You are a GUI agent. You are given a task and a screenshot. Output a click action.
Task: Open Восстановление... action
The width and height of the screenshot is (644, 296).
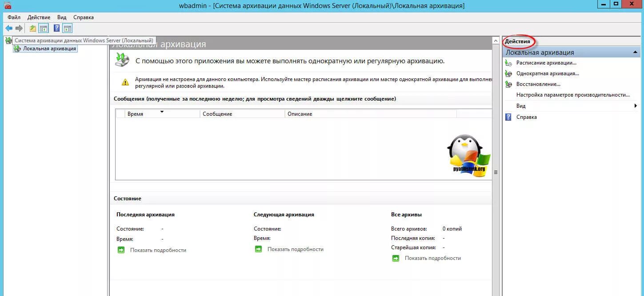538,84
